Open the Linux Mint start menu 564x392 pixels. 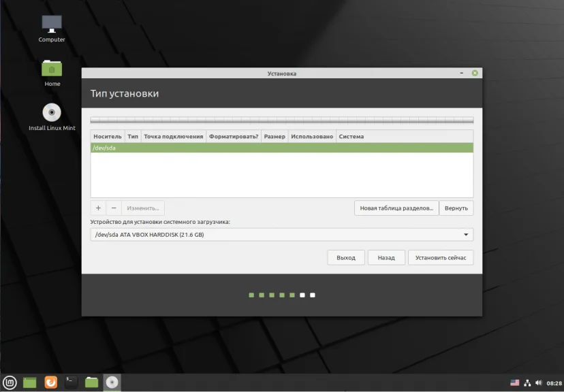[10, 382]
